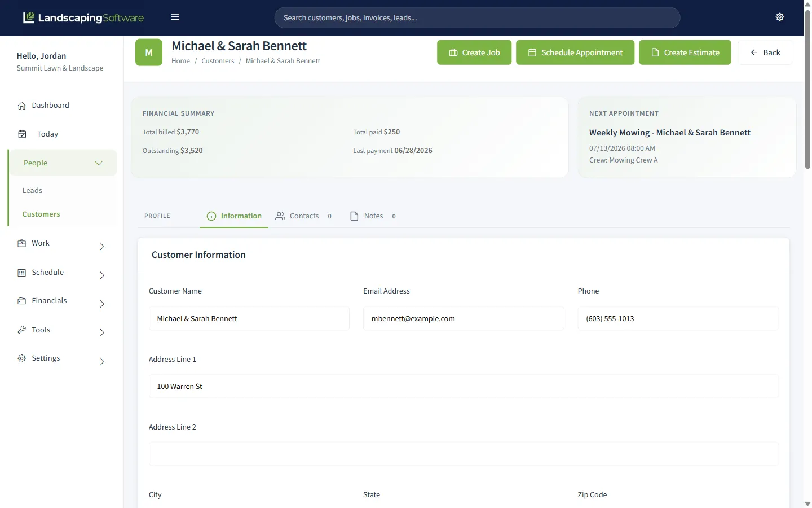Click the Schedule calendar grid icon
812x508 pixels.
click(x=22, y=273)
